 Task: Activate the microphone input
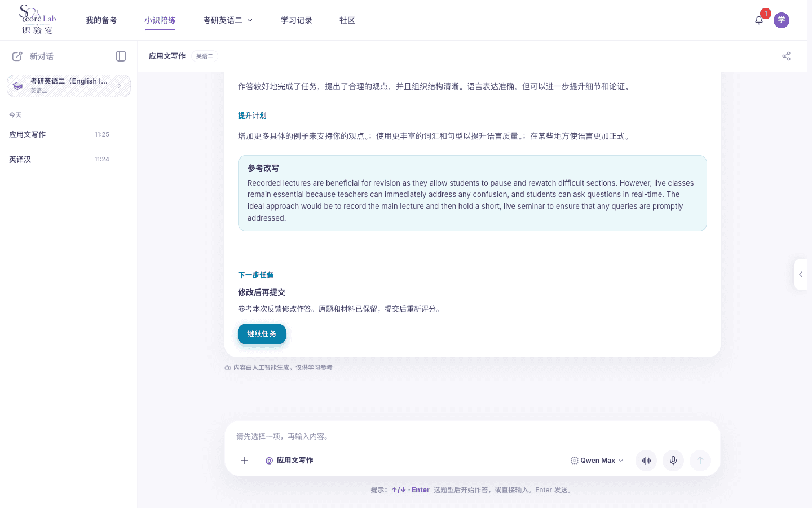tap(673, 461)
